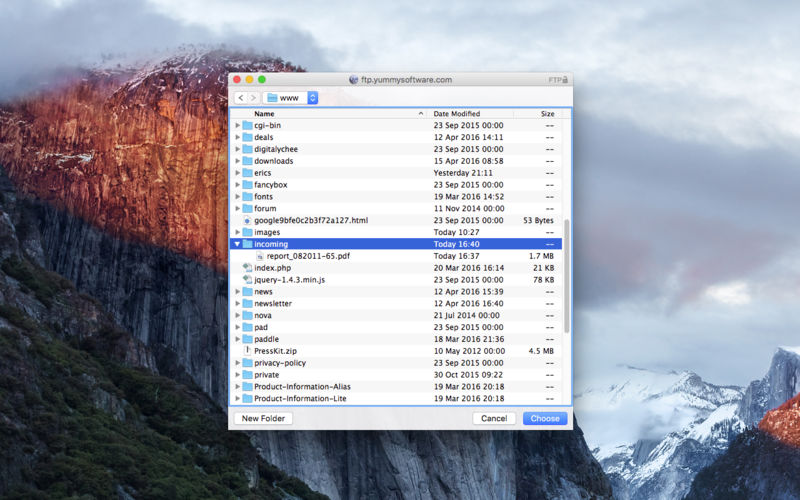Go forward with the right chevron button

tap(254, 97)
